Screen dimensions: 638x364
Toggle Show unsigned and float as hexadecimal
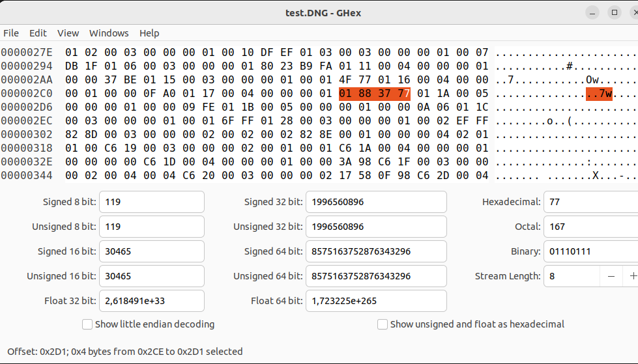(383, 324)
